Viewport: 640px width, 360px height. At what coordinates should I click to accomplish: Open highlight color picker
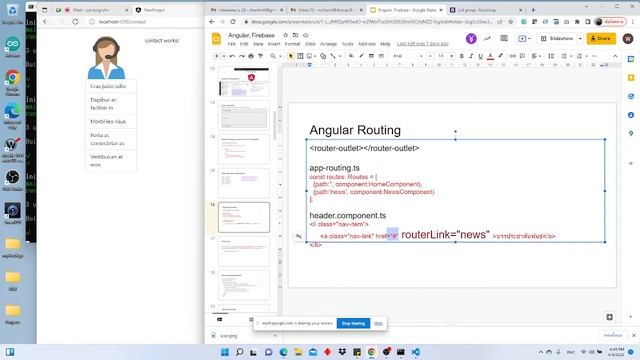[500, 56]
